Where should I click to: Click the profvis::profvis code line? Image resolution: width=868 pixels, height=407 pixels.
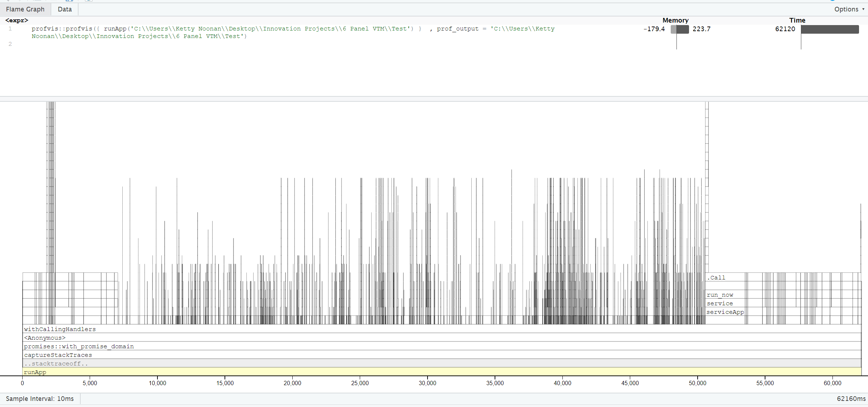(x=293, y=32)
